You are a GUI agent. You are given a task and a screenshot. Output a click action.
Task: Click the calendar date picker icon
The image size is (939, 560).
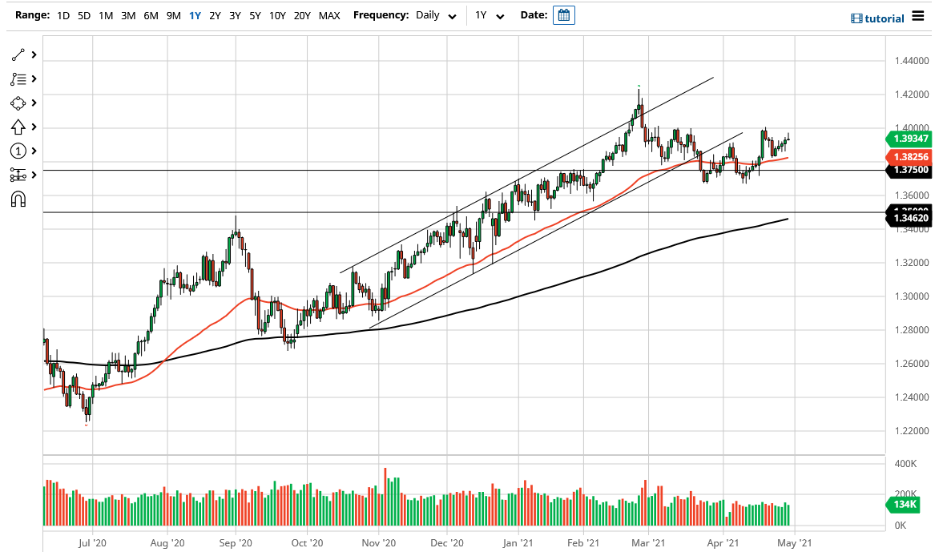(x=563, y=14)
